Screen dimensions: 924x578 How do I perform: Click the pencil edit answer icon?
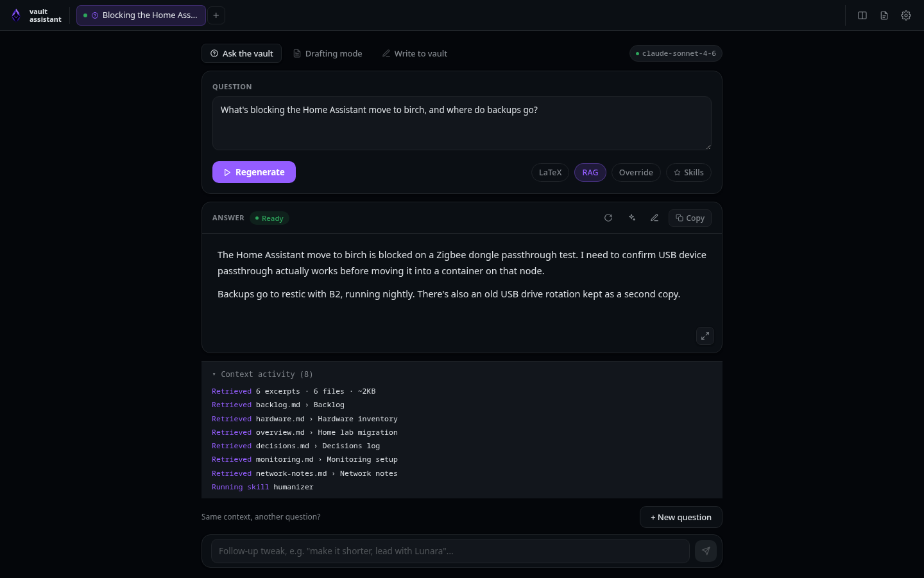click(x=654, y=218)
